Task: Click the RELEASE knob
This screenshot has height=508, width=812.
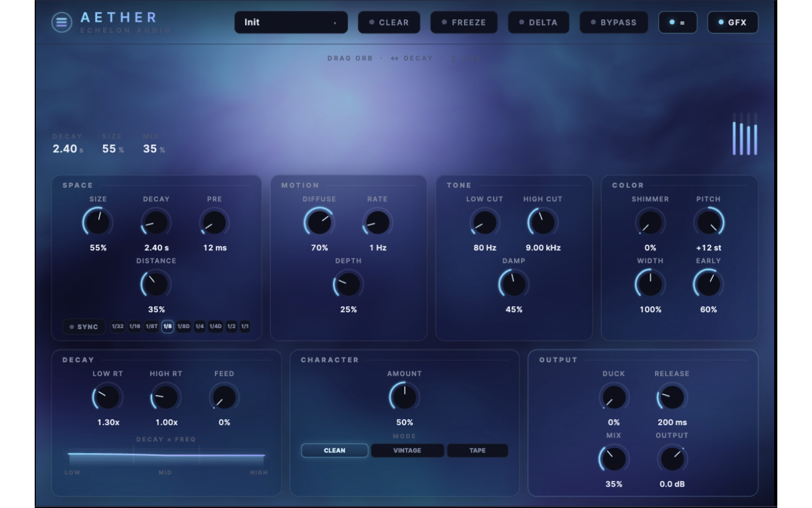Action: pyautogui.click(x=672, y=397)
